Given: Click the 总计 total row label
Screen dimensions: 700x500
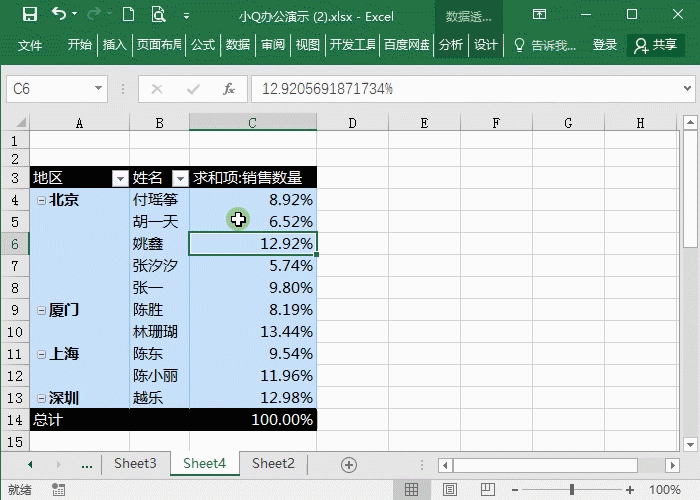Looking at the screenshot, I should 47,420.
